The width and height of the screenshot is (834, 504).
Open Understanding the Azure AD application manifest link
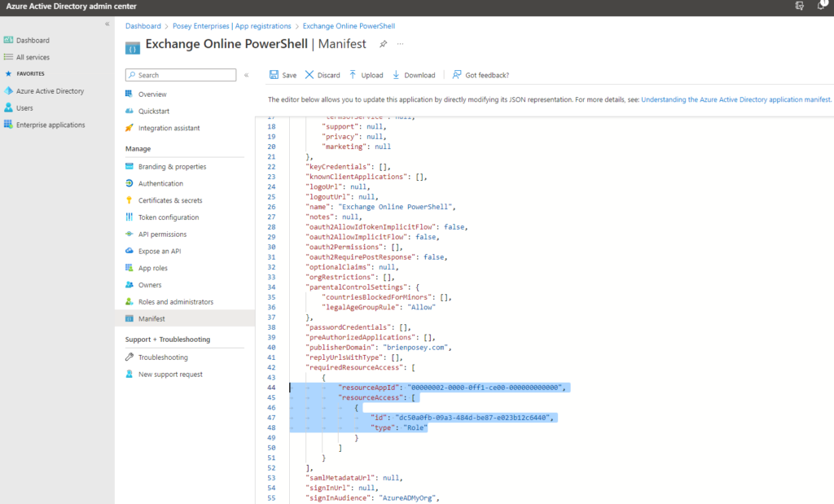(x=735, y=99)
